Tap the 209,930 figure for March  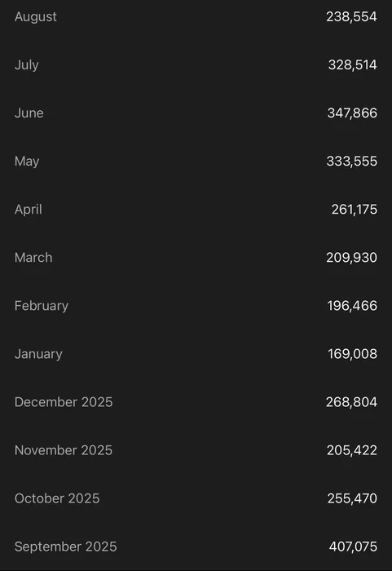pos(351,258)
